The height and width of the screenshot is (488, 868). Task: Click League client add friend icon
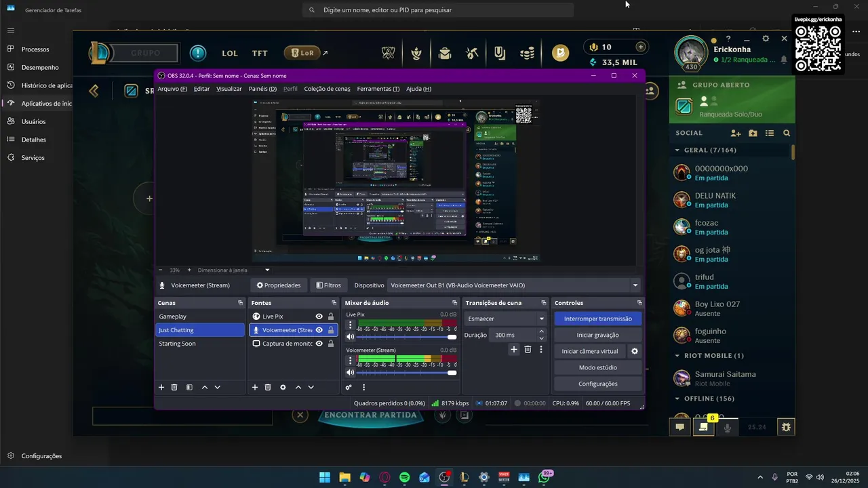(735, 134)
